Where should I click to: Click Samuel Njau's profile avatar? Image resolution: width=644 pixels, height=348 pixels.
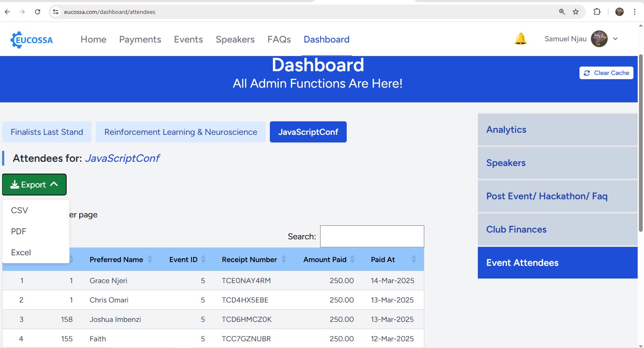(x=599, y=39)
